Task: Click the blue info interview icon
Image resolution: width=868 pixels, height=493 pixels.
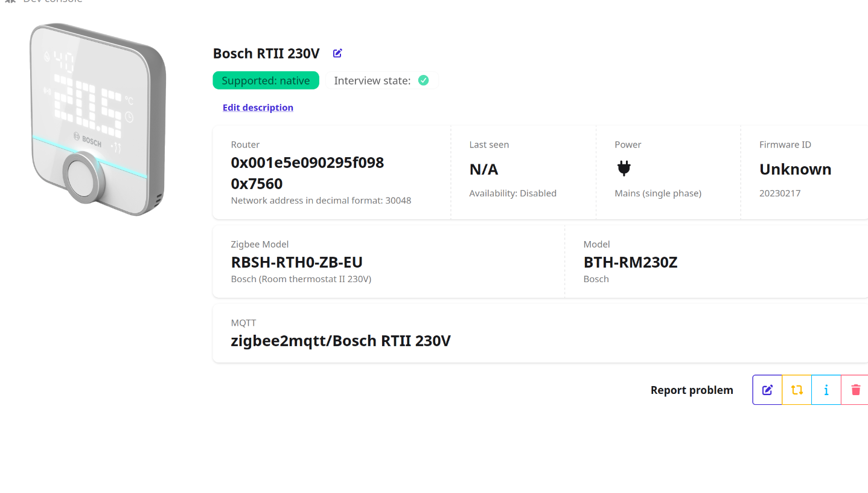Action: [826, 390]
